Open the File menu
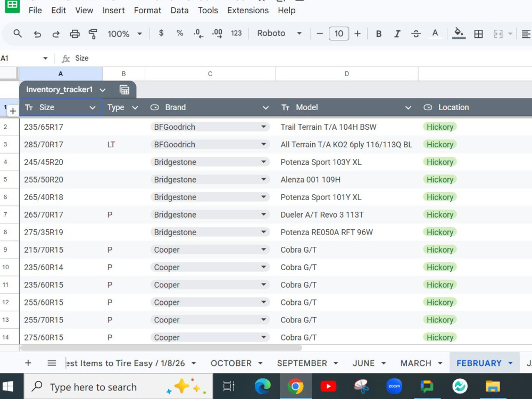Viewport: 532px width, 399px height. 35,11
